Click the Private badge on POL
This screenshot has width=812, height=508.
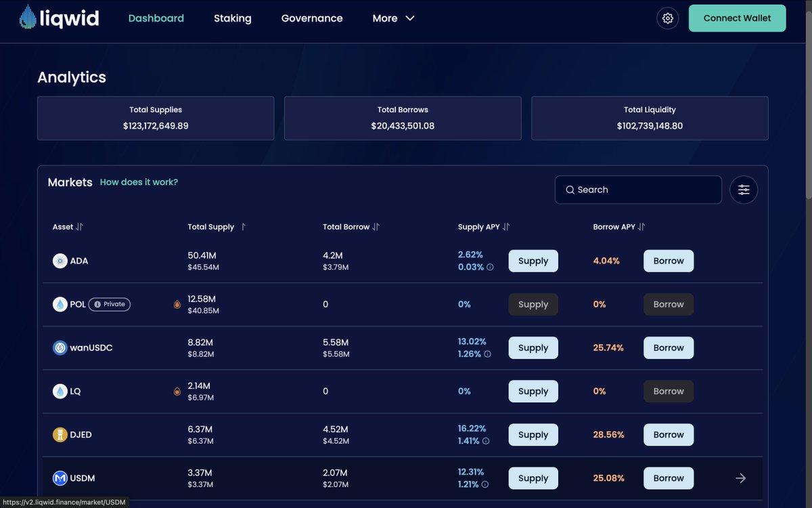click(110, 304)
